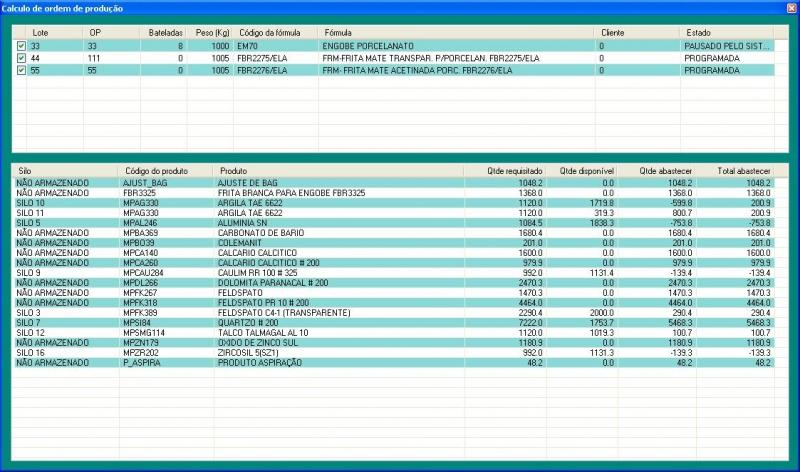
Task: Sort by the Lote column header
Action: click(x=40, y=33)
